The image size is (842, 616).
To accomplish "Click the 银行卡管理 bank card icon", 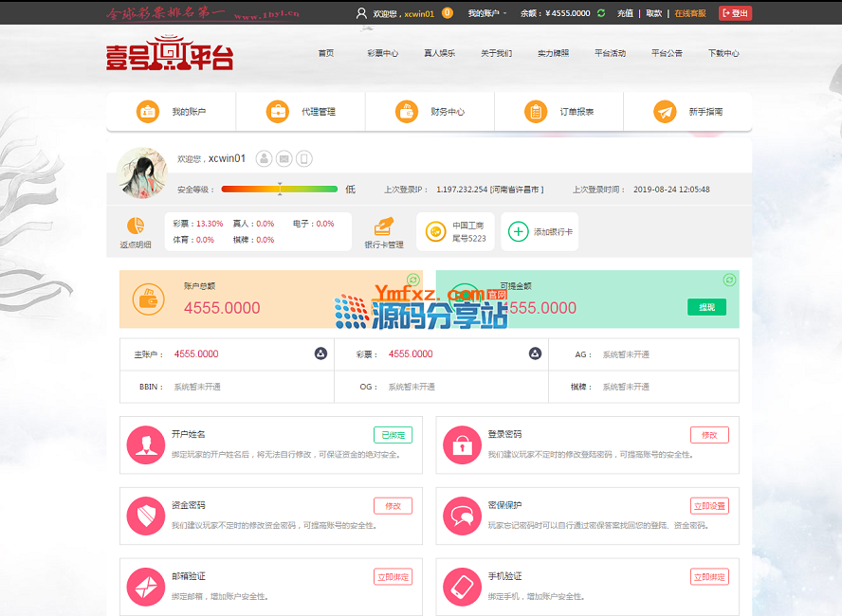I will click(x=383, y=226).
